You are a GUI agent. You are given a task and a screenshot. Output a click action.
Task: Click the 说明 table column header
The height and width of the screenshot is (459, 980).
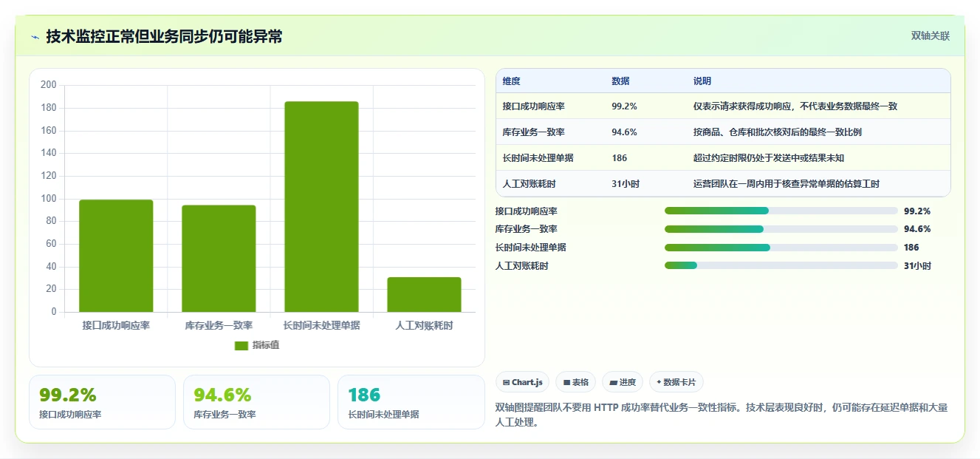pos(702,81)
